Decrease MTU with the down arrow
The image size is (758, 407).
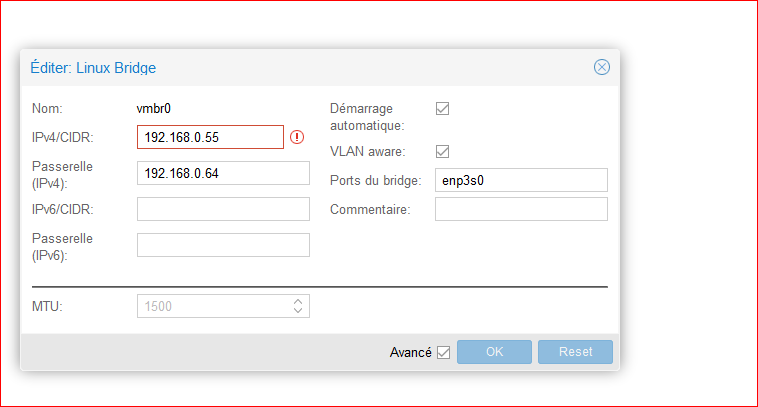[x=297, y=311]
